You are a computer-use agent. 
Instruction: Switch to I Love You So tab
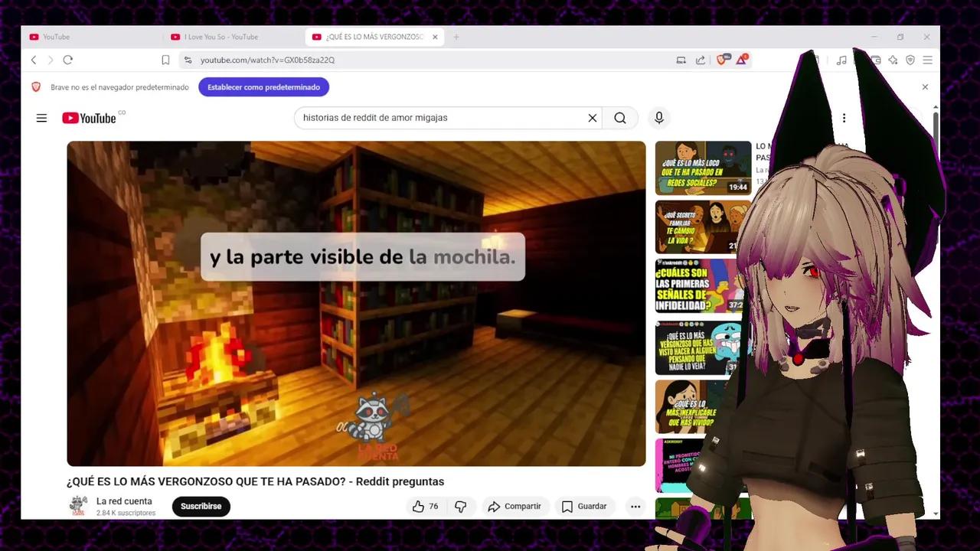click(234, 37)
